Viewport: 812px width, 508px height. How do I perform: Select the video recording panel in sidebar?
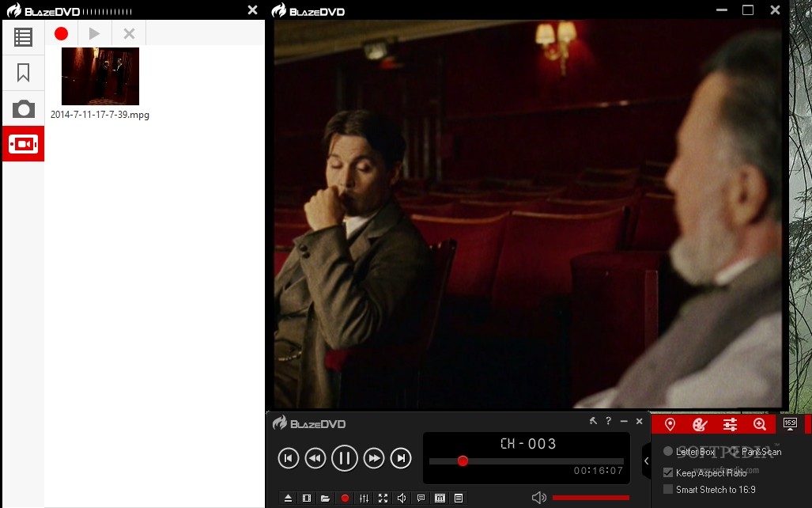(23, 144)
